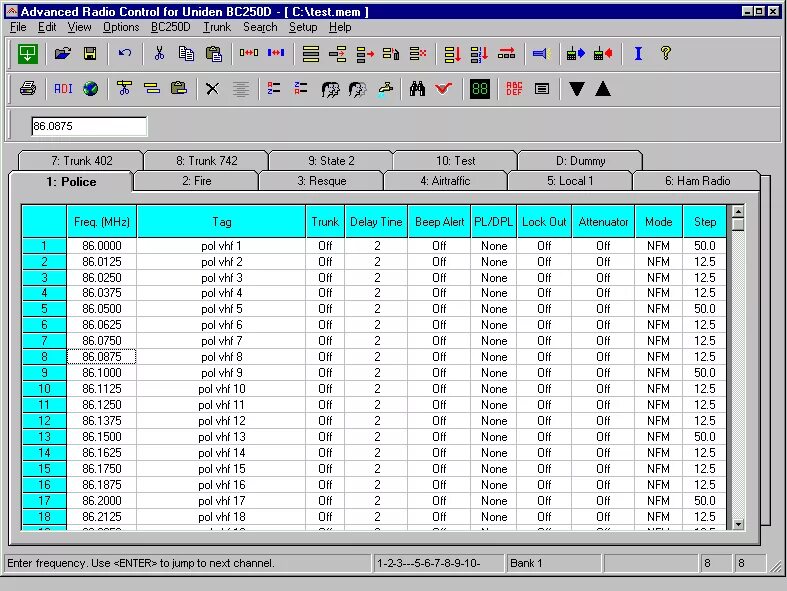Cut selection using the scissors icon
This screenshot has width=787, height=591.
coord(160,53)
